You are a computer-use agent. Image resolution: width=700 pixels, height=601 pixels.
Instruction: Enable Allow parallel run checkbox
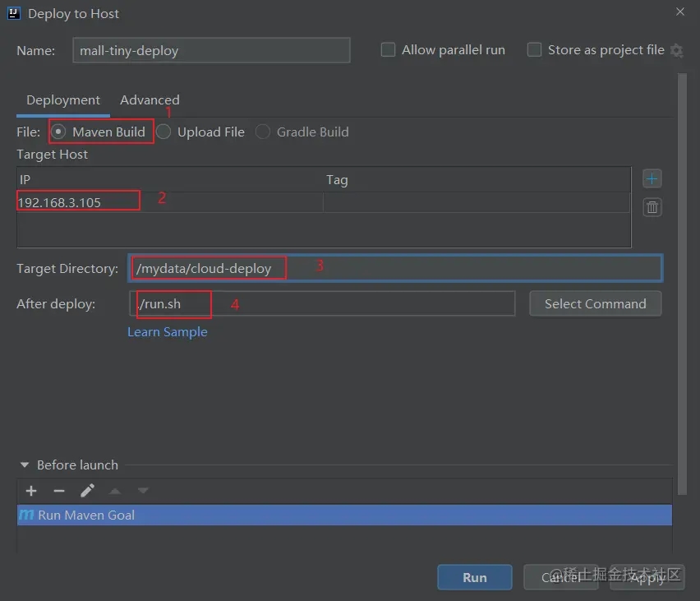[388, 49]
